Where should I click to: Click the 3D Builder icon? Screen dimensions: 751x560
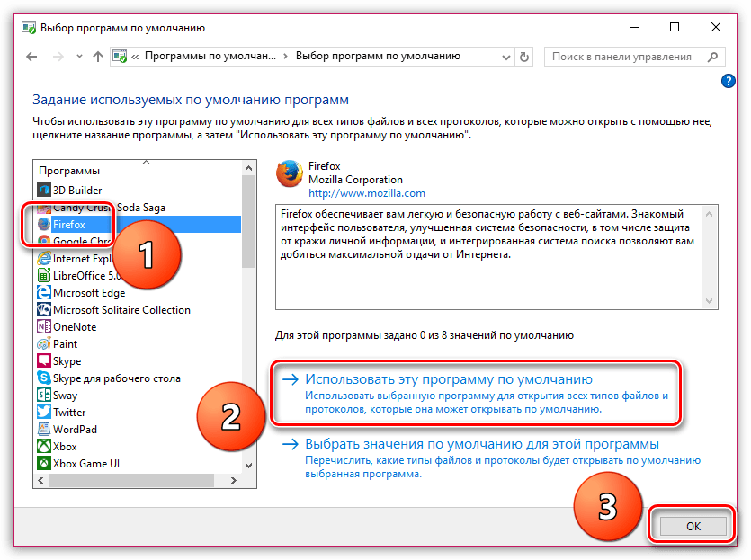pyautogui.click(x=44, y=190)
